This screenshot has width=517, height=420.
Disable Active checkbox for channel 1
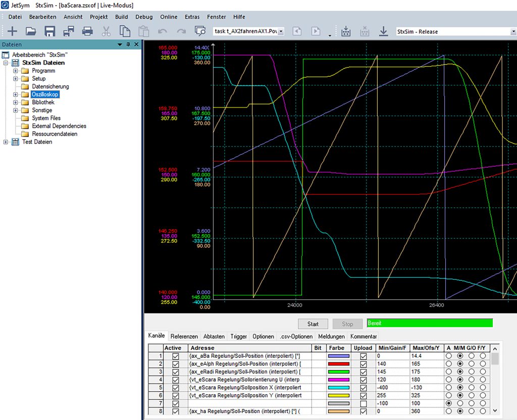pyautogui.click(x=175, y=356)
